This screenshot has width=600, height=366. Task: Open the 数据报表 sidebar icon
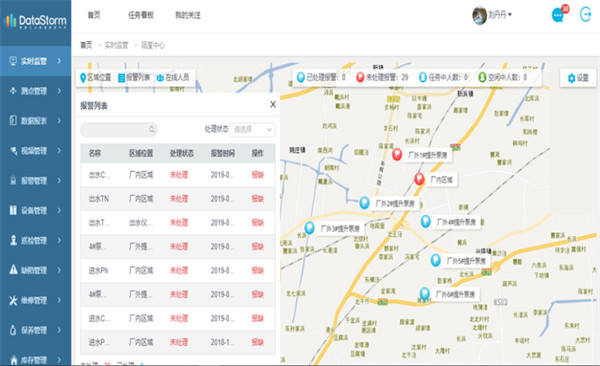click(x=13, y=121)
